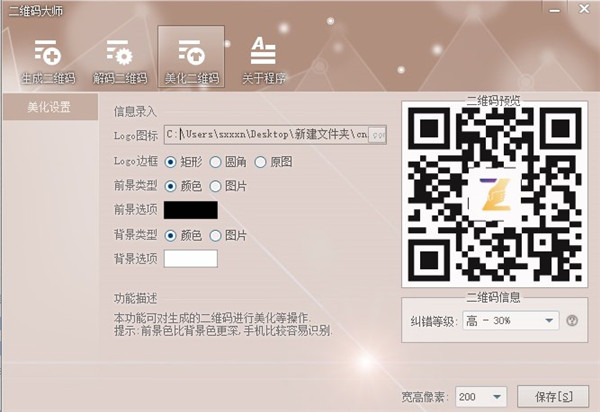Switch to 美化设置 sidebar tab

[x=50, y=107]
